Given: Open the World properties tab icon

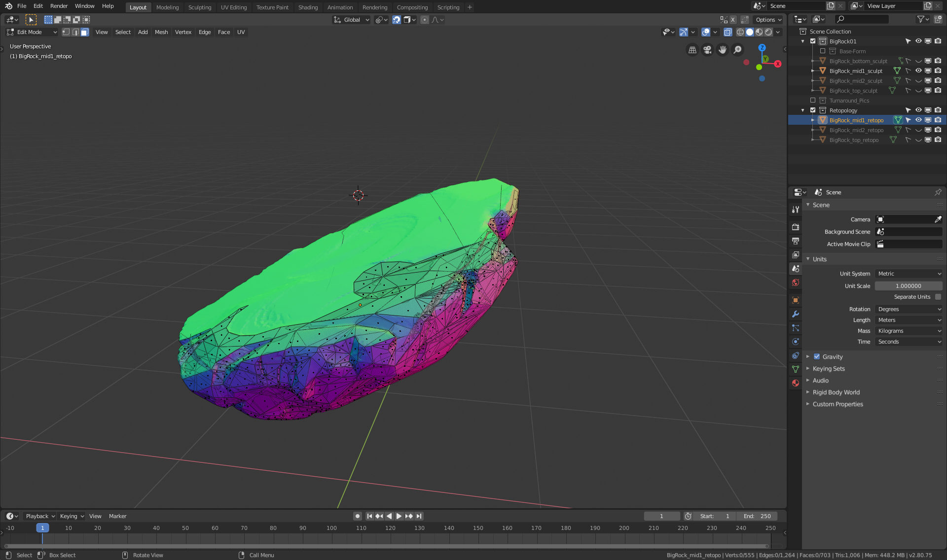Looking at the screenshot, I should (x=795, y=282).
